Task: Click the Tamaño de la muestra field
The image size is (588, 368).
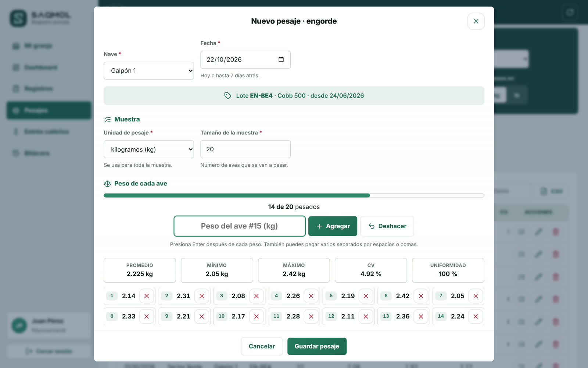Action: (x=245, y=149)
